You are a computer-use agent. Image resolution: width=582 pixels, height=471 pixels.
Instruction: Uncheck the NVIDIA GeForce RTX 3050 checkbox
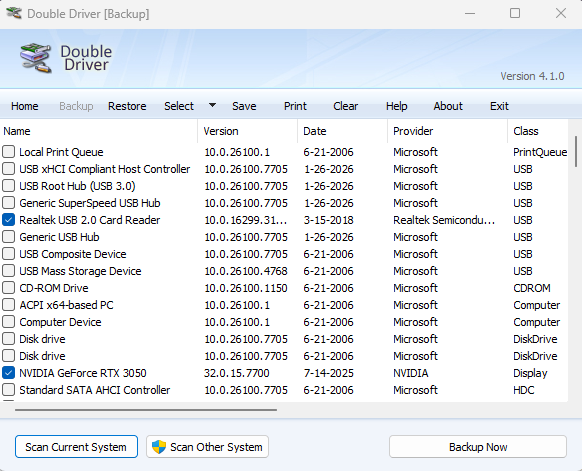[x=9, y=373]
